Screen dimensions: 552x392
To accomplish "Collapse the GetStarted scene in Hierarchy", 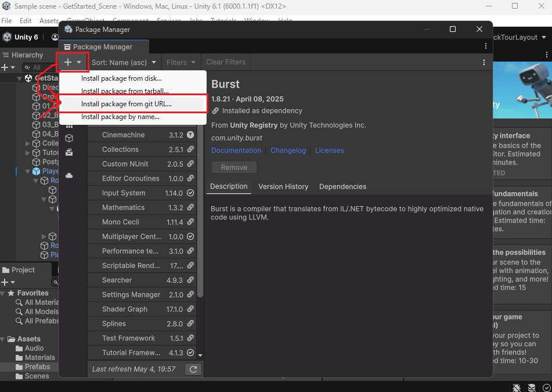I will point(19,78).
